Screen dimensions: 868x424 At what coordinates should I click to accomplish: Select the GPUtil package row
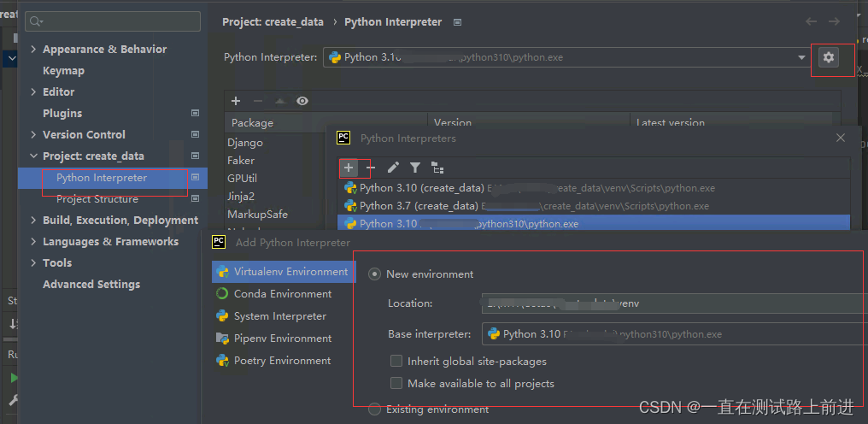point(242,179)
